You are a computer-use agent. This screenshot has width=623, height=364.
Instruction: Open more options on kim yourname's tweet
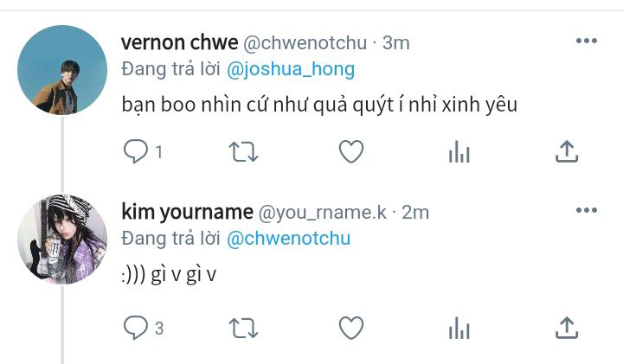[x=587, y=210]
